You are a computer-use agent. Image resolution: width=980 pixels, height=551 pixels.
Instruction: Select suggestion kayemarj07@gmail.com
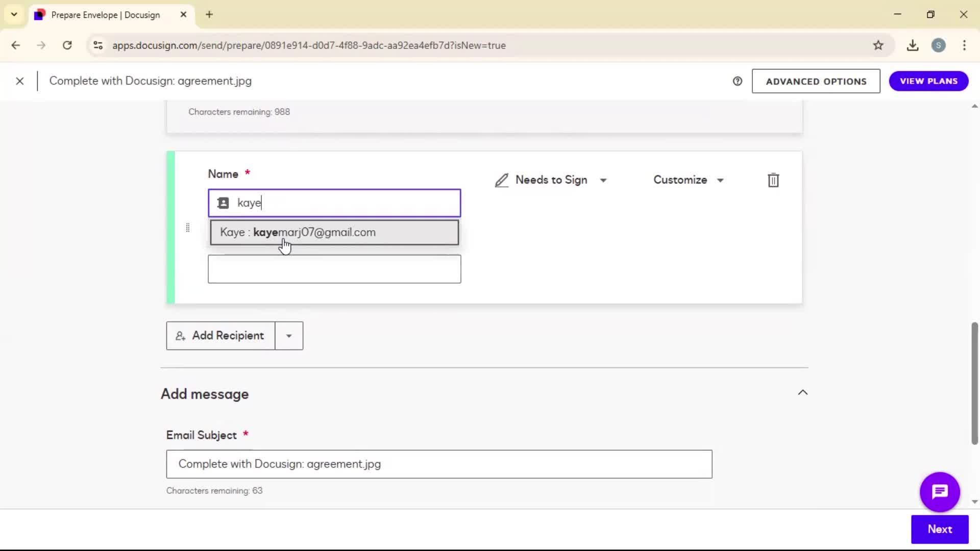334,233
